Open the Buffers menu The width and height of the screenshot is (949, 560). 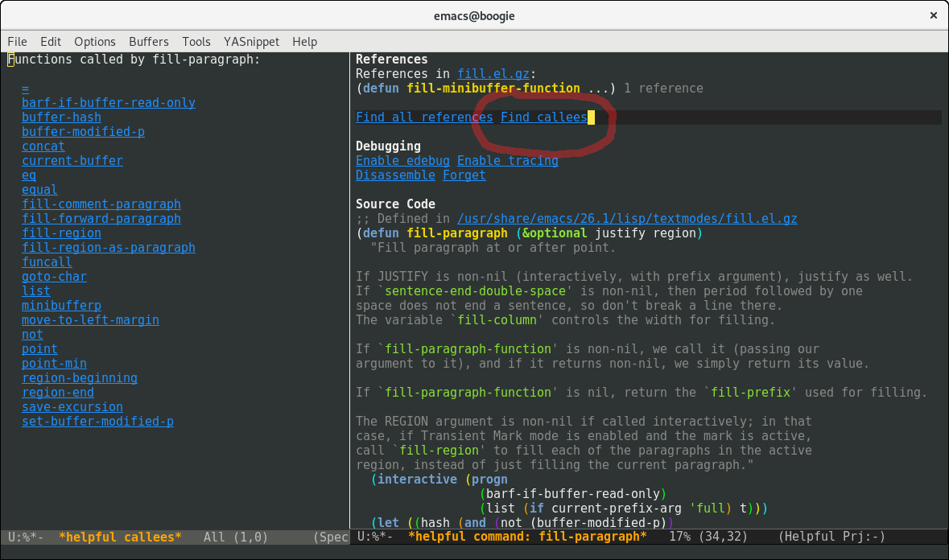click(x=149, y=42)
